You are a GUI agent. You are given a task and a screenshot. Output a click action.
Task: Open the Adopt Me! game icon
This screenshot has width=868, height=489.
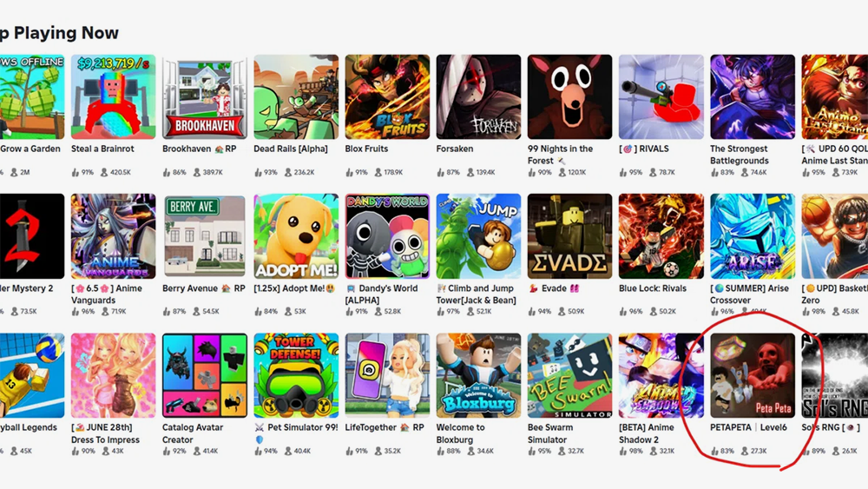(x=296, y=236)
